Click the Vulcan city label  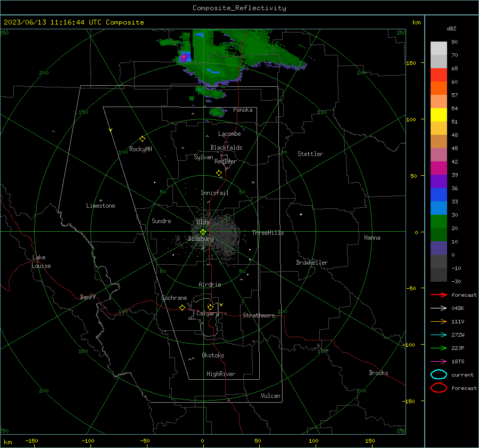[270, 396]
